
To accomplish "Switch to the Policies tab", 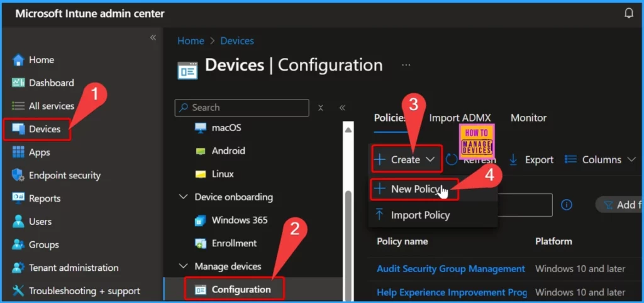I will (389, 118).
